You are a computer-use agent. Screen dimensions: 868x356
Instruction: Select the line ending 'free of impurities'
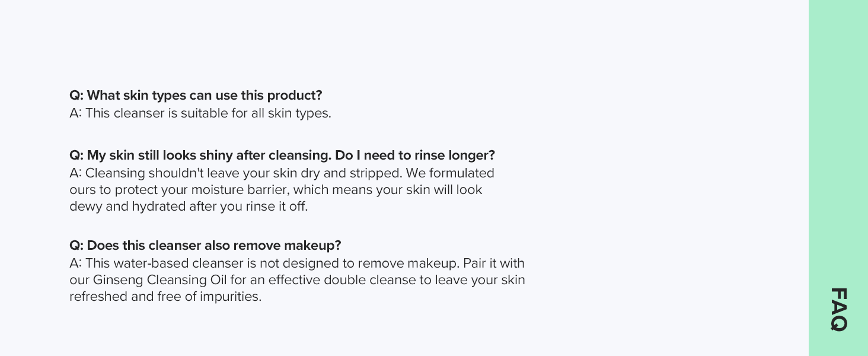pyautogui.click(x=165, y=297)
